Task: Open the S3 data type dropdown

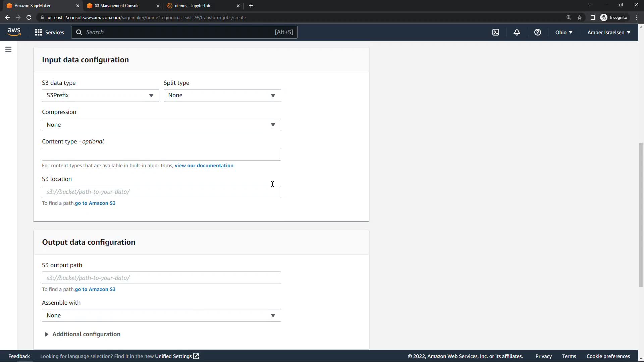Action: pyautogui.click(x=100, y=96)
